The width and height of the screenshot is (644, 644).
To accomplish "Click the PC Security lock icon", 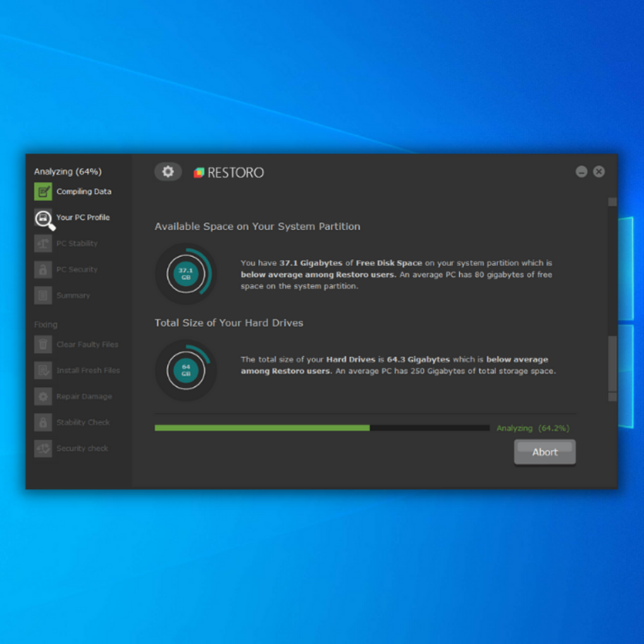I will pyautogui.click(x=43, y=270).
